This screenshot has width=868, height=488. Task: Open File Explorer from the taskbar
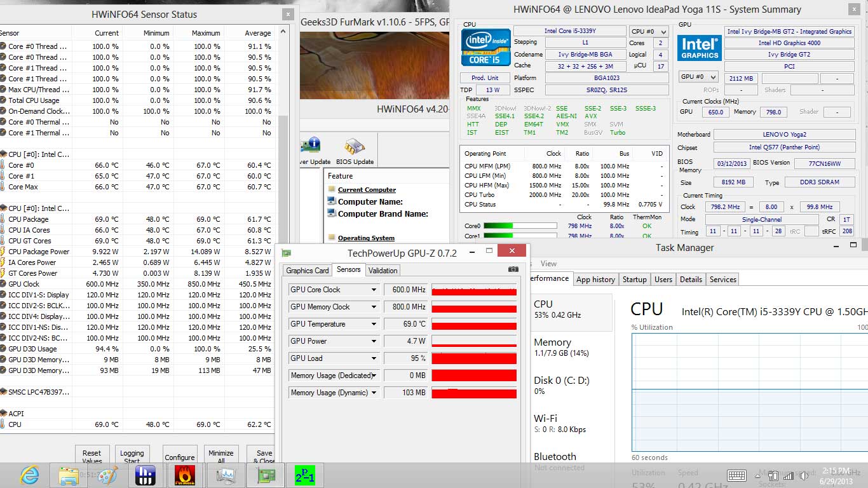pos(69,475)
